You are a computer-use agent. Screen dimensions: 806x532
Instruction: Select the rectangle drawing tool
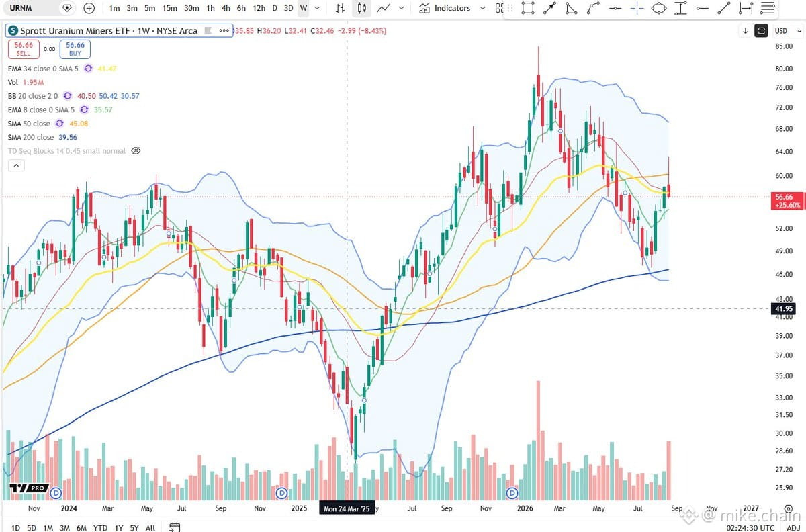(x=528, y=9)
